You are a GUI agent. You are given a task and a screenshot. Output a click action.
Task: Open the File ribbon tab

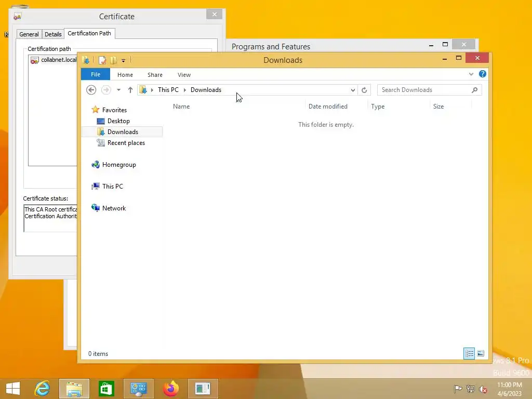click(96, 74)
